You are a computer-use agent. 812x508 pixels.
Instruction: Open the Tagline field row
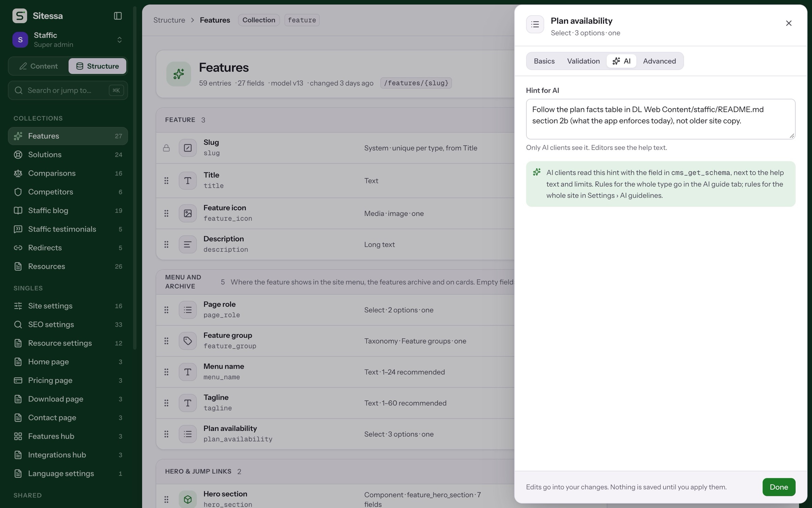(x=335, y=403)
